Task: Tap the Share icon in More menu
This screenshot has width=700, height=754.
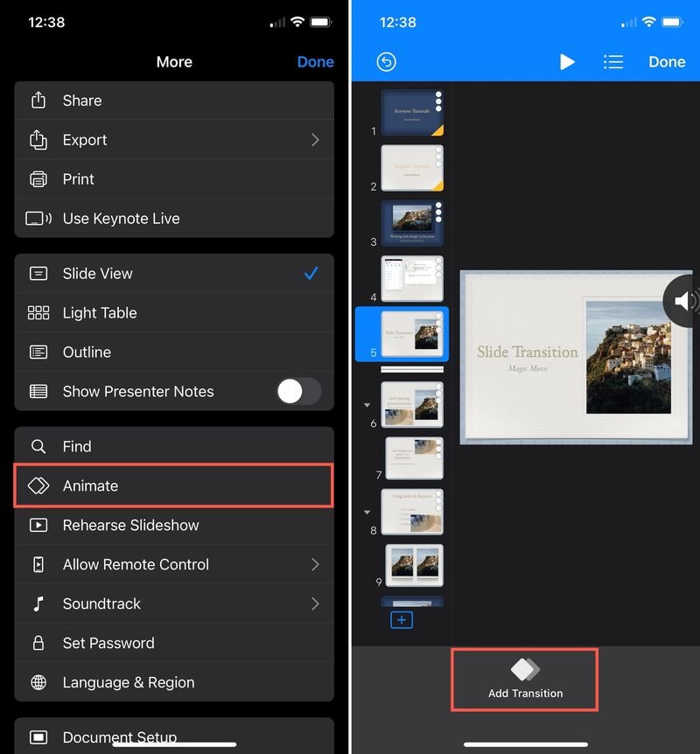Action: 38,100
